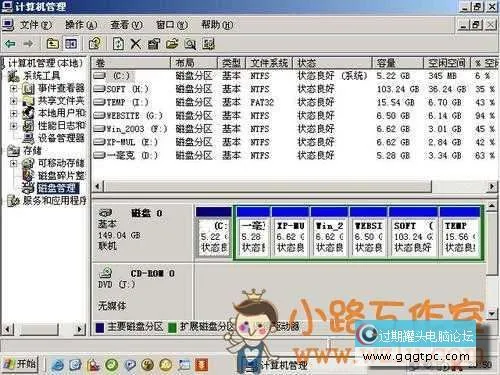Select the SOFT 103.24 GB partition block

click(413, 232)
